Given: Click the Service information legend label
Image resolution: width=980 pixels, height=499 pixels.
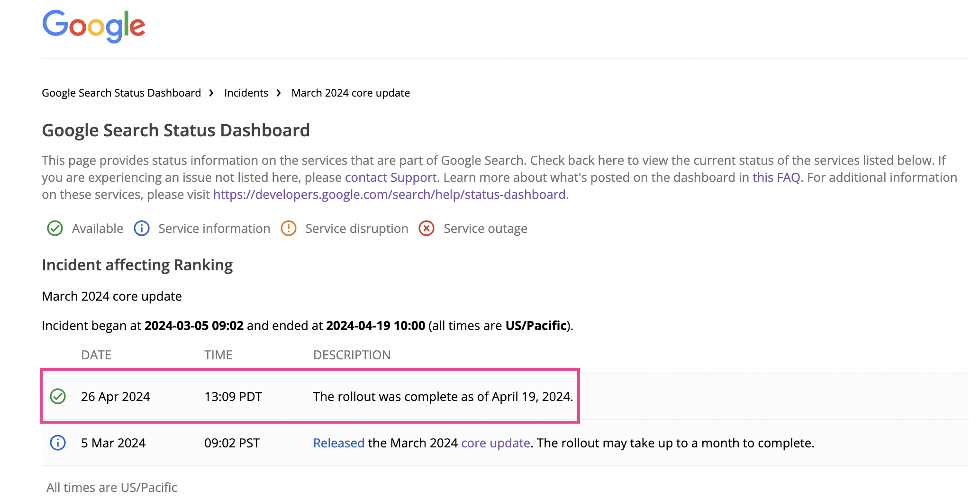Looking at the screenshot, I should 214,229.
